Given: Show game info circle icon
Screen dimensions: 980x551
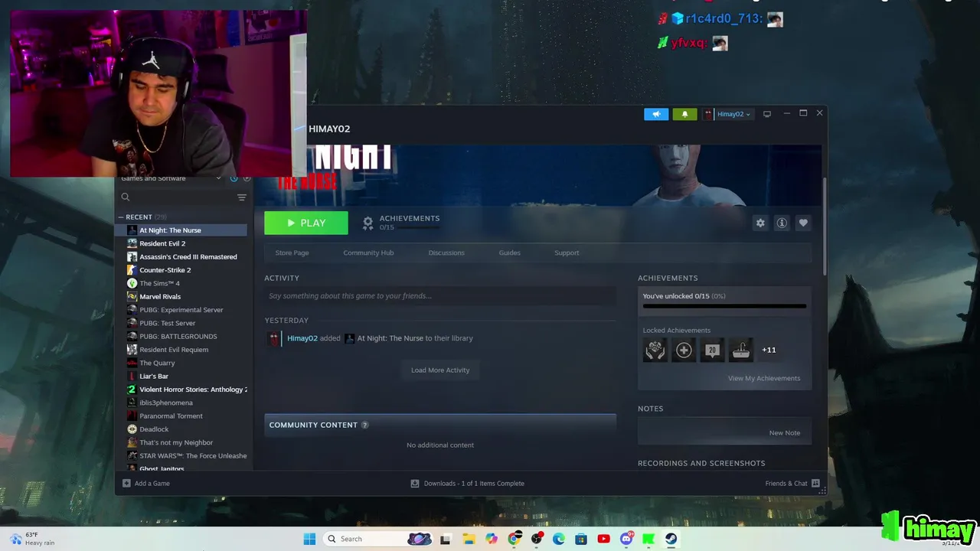Looking at the screenshot, I should 782,223.
